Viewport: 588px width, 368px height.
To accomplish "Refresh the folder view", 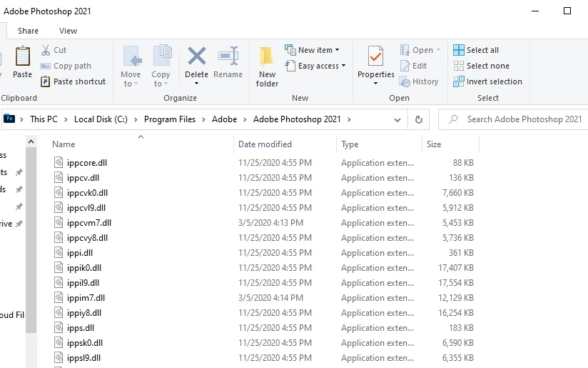I will [418, 119].
